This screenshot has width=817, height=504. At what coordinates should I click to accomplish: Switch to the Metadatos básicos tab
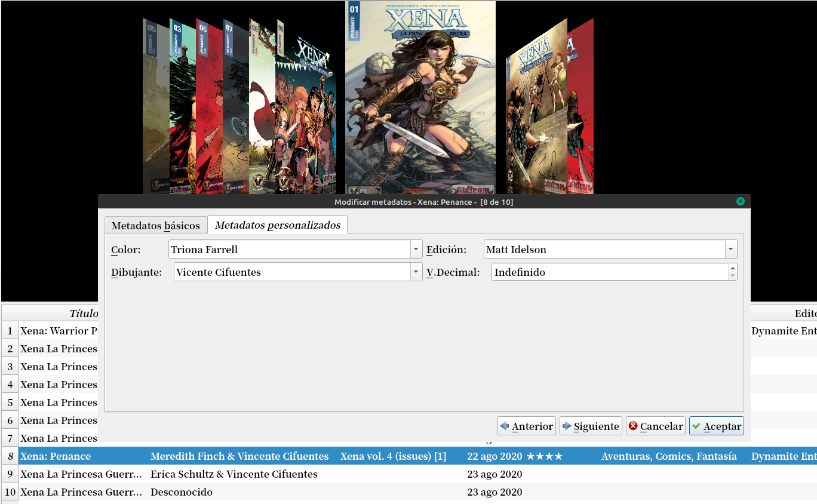click(x=156, y=225)
